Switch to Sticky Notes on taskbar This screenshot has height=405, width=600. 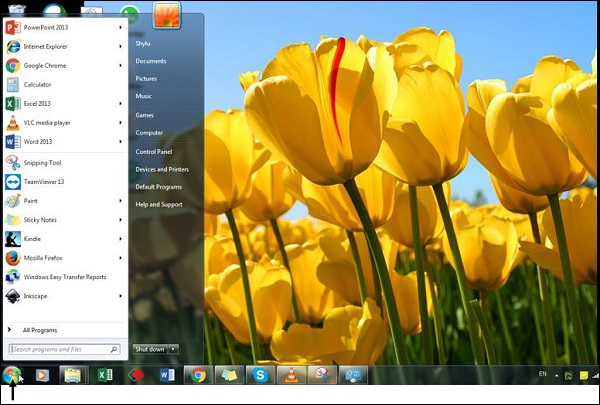coord(229,375)
